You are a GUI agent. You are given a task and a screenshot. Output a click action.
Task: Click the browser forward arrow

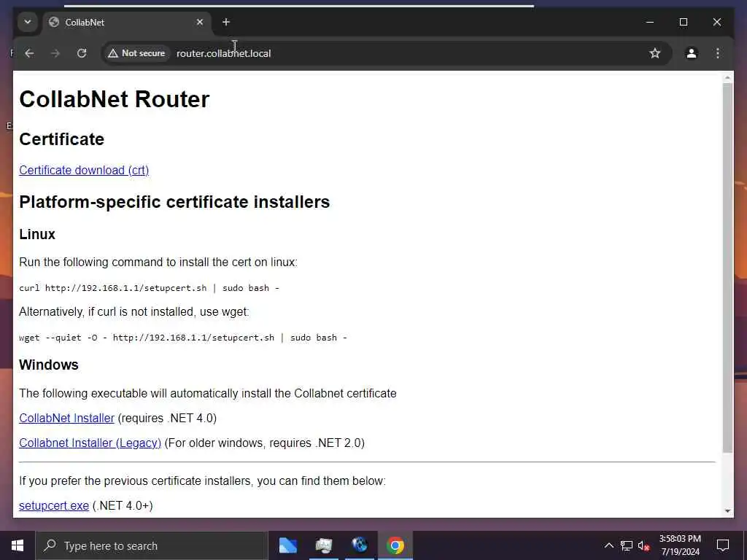click(55, 53)
